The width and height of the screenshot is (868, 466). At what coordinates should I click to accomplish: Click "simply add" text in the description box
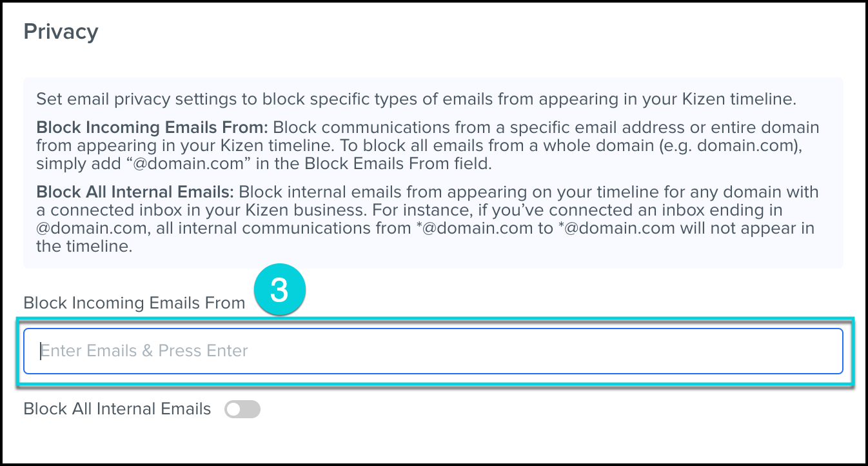[x=66, y=164]
